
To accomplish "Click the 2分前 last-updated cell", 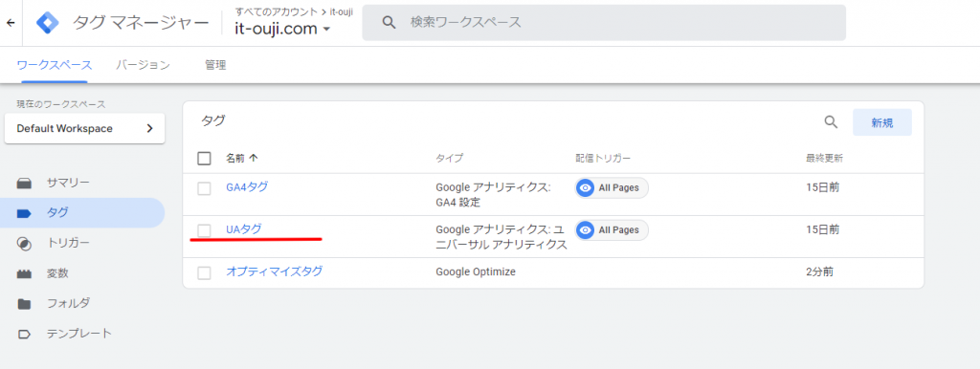I will point(819,272).
